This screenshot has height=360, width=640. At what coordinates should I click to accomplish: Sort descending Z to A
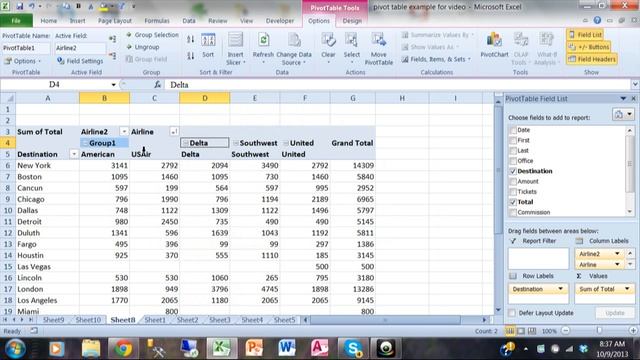pyautogui.click(x=191, y=56)
